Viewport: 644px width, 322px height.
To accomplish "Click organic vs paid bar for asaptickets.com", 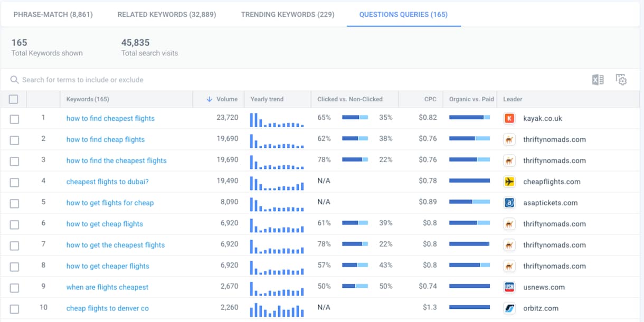I will coord(469,202).
